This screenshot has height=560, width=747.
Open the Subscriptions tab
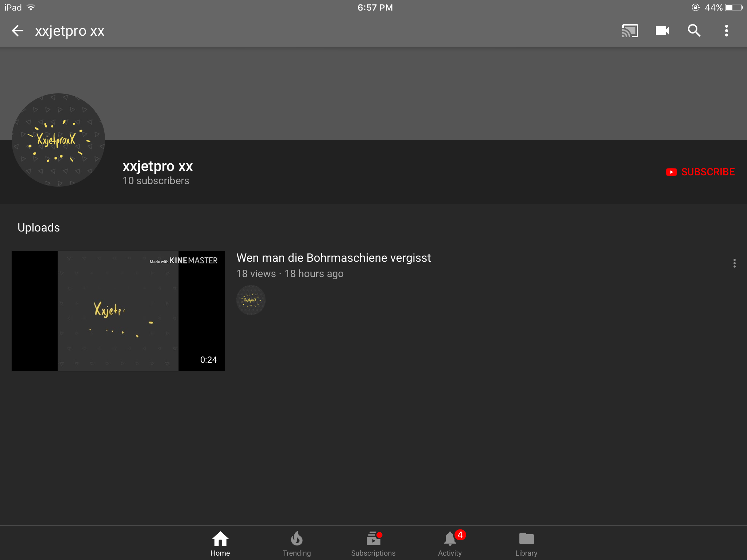click(373, 544)
